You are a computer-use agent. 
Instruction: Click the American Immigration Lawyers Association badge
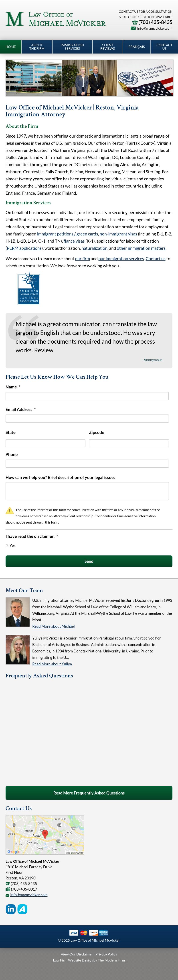28,289
